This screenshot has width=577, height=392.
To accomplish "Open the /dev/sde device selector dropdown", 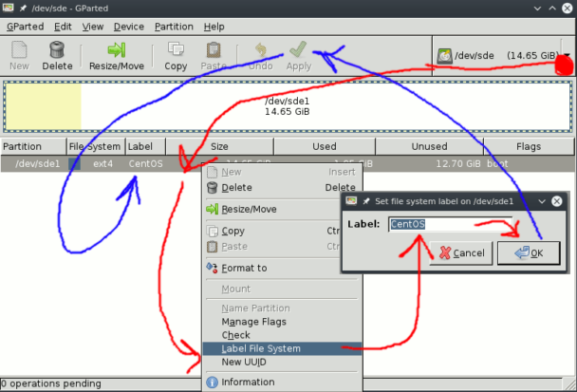I will click(x=568, y=56).
